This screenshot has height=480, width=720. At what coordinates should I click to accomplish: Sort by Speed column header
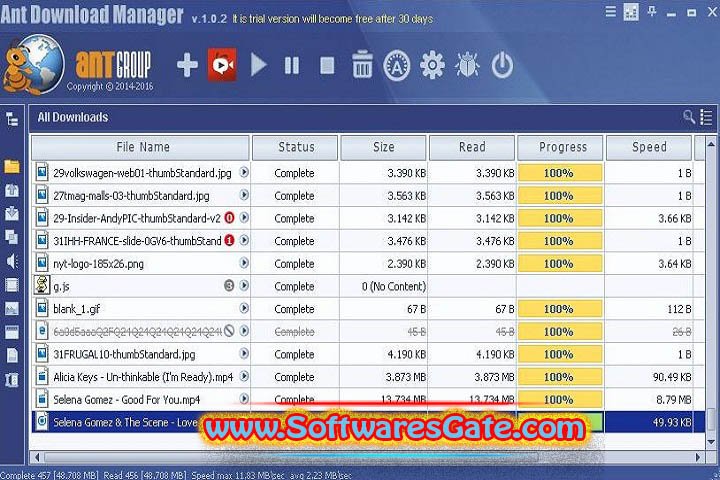click(649, 147)
